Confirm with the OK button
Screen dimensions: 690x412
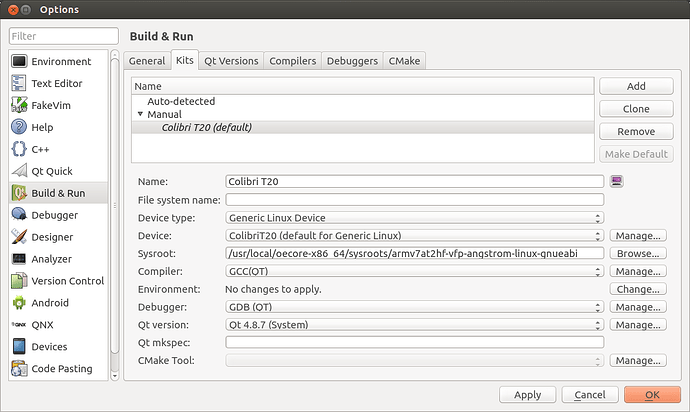653,395
